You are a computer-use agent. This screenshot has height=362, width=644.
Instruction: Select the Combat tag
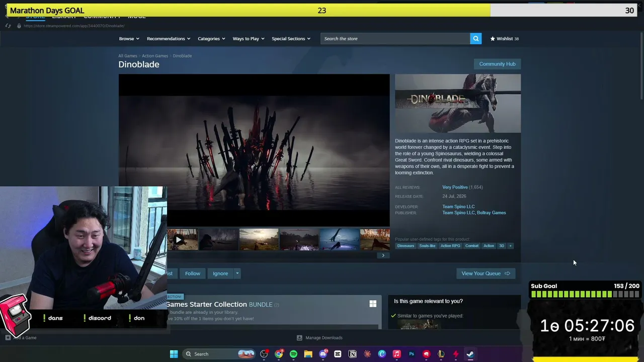(472, 246)
